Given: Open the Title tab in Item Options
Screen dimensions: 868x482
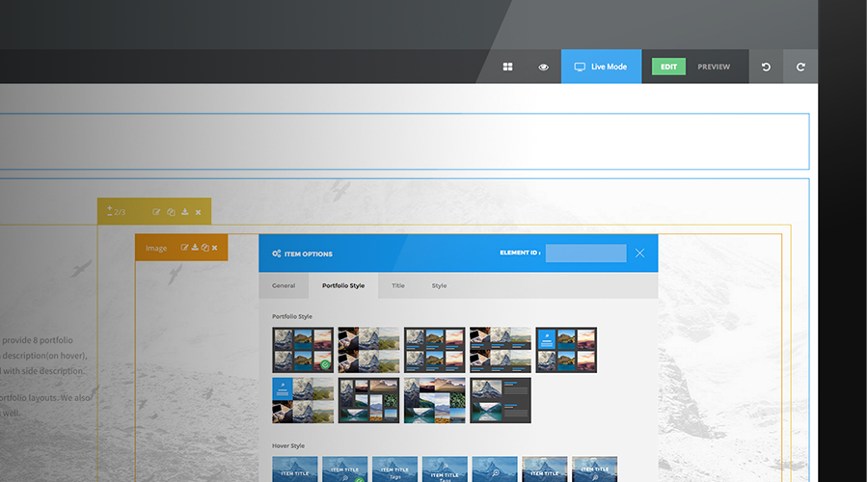Looking at the screenshot, I should (x=398, y=285).
